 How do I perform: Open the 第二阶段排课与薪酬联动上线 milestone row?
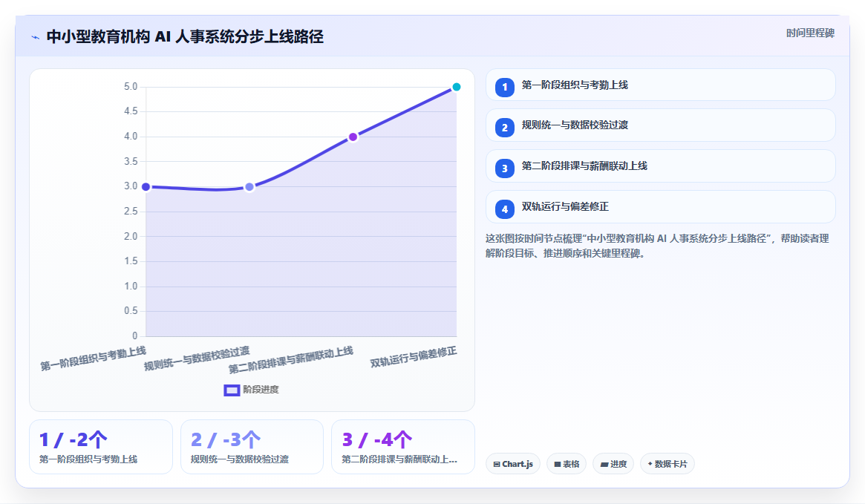click(660, 166)
